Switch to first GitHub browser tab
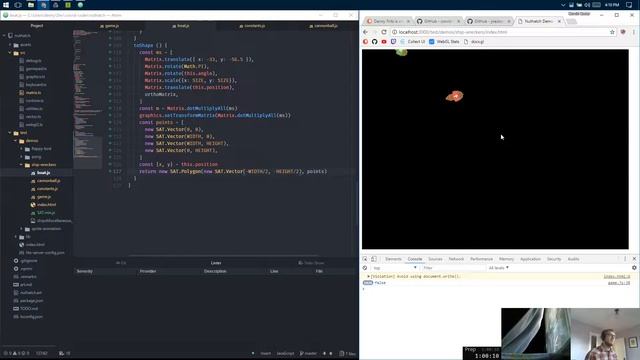 pyautogui.click(x=438, y=21)
